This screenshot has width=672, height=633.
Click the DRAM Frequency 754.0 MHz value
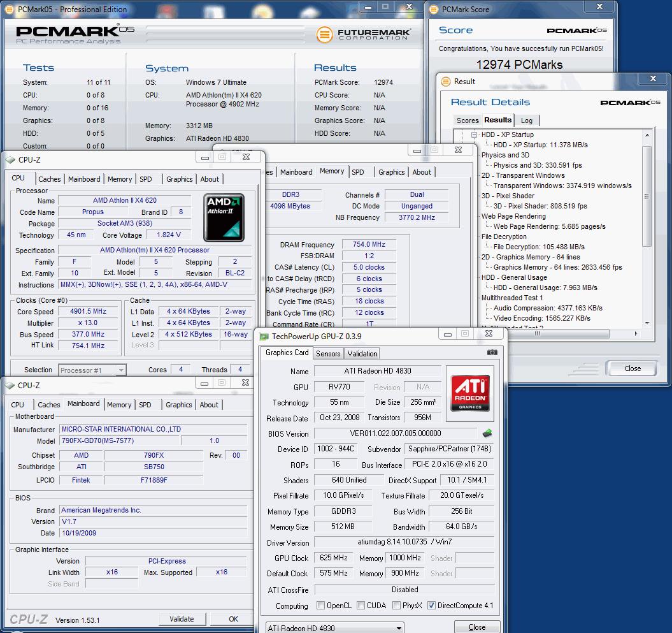(x=369, y=244)
